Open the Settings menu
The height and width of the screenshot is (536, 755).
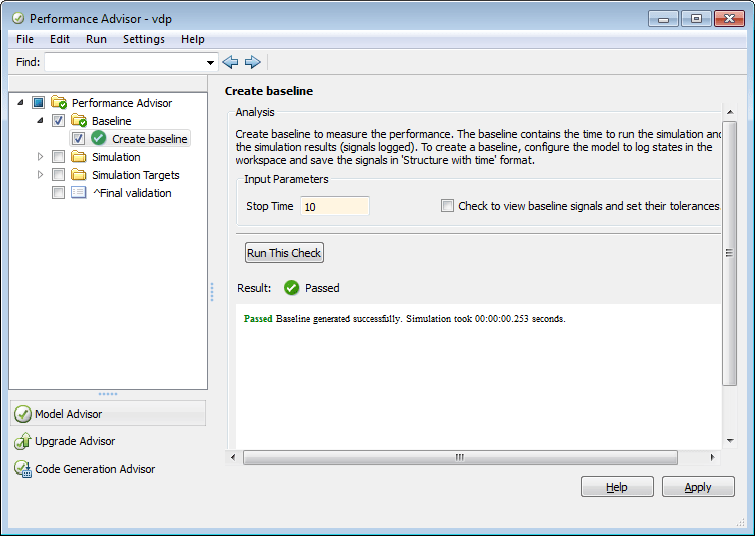click(143, 39)
